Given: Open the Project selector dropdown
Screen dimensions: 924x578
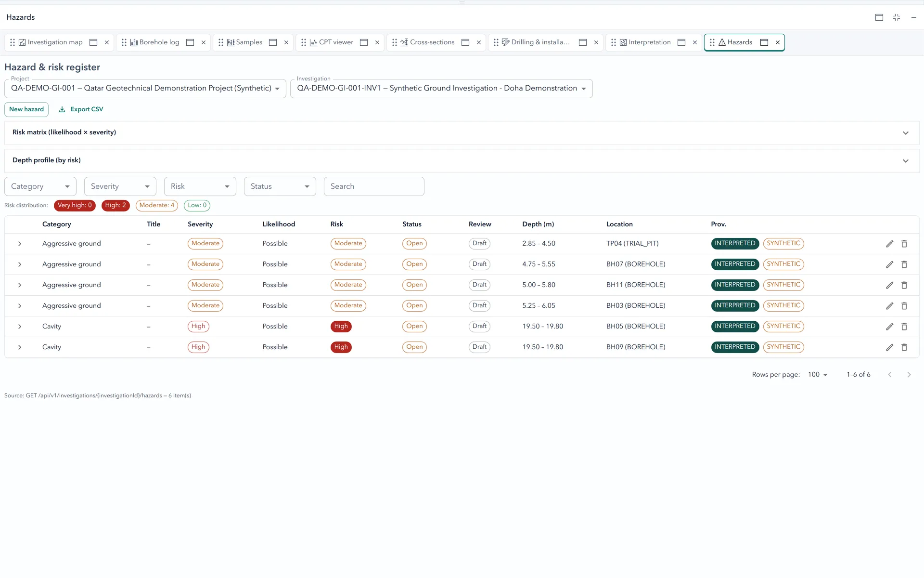Looking at the screenshot, I should click(x=145, y=89).
